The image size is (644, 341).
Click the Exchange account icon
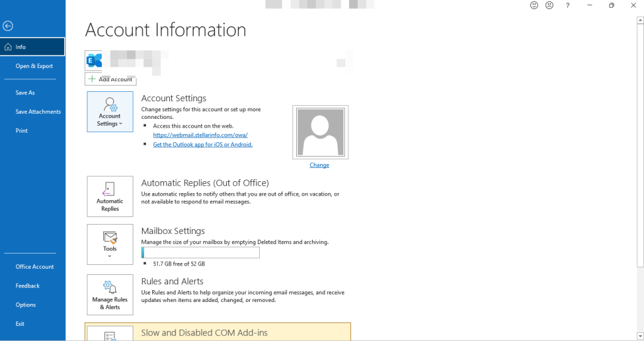(94, 61)
